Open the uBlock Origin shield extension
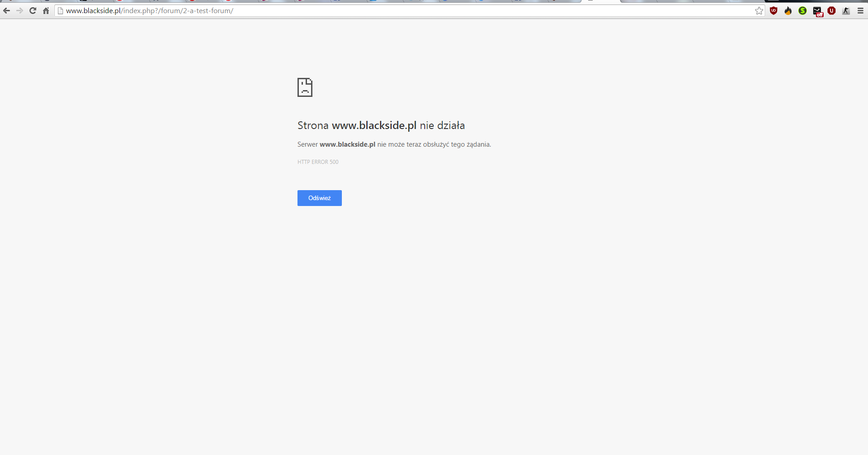 coord(773,11)
